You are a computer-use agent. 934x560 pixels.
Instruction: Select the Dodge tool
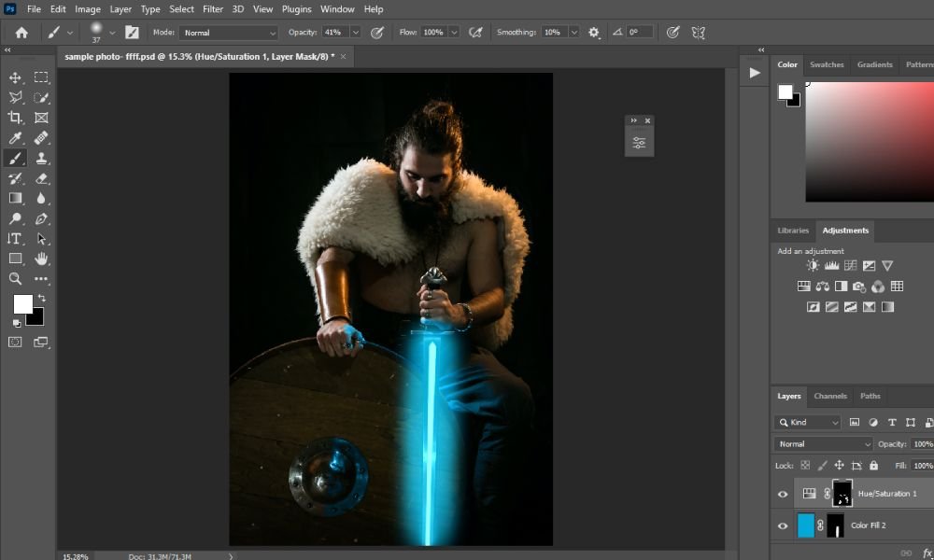pos(16,218)
